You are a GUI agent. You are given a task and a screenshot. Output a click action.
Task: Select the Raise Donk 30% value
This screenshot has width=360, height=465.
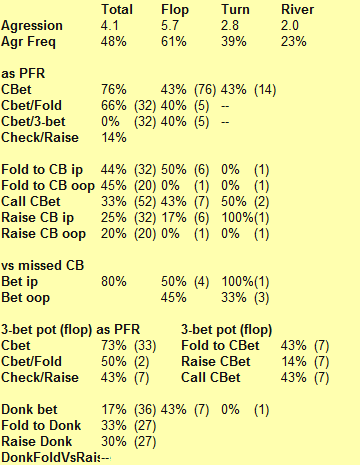[114, 442]
